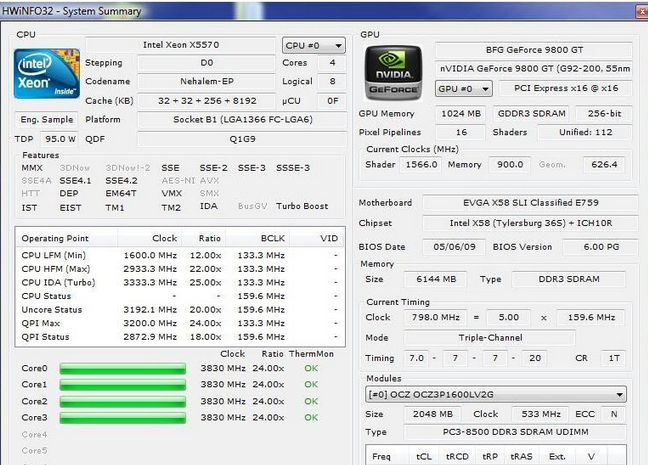Click the Geom. clock 626.4 field

(x=604, y=165)
